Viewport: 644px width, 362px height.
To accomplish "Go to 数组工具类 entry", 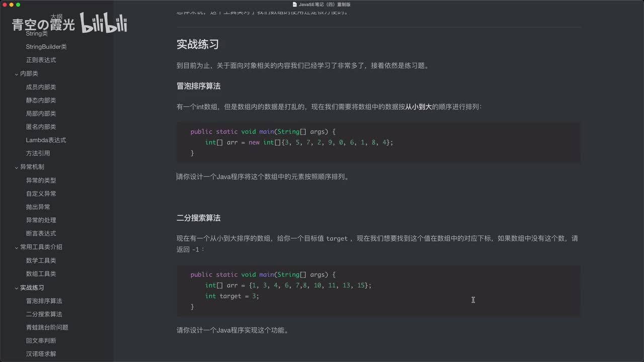I will (41, 274).
